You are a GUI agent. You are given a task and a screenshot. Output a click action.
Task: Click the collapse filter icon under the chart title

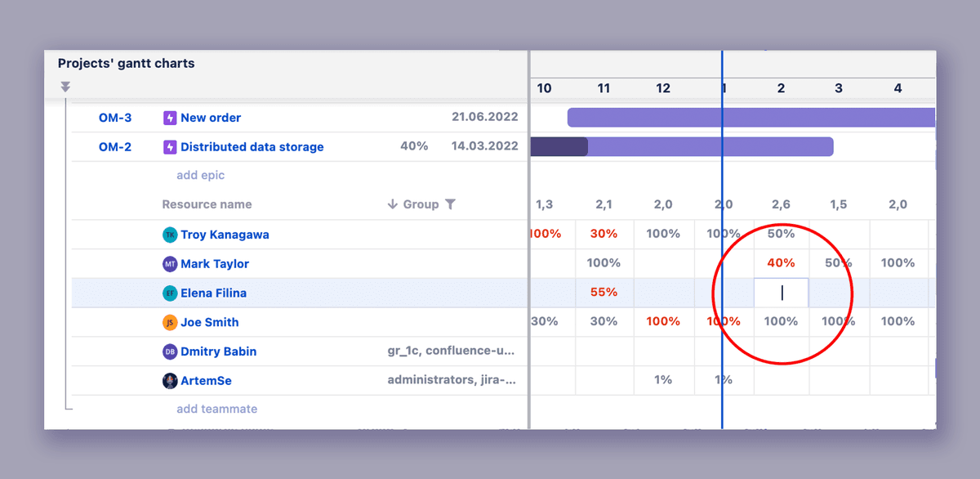[65, 87]
